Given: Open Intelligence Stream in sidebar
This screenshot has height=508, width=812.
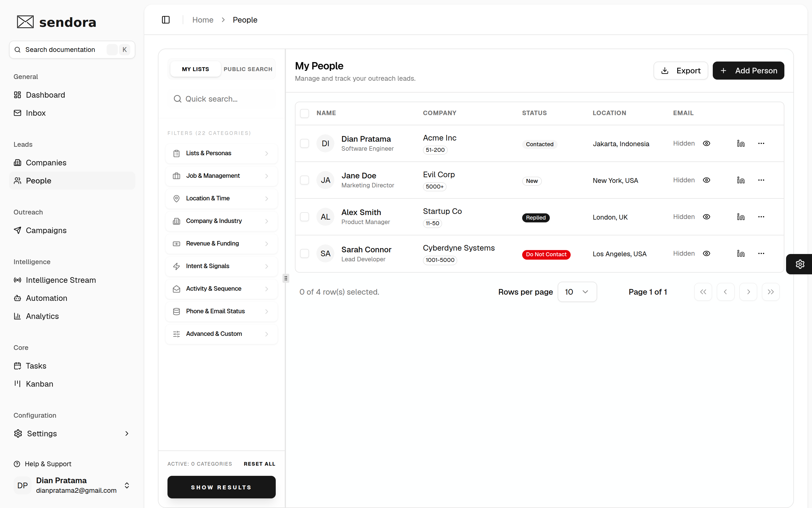Looking at the screenshot, I should point(72,280).
